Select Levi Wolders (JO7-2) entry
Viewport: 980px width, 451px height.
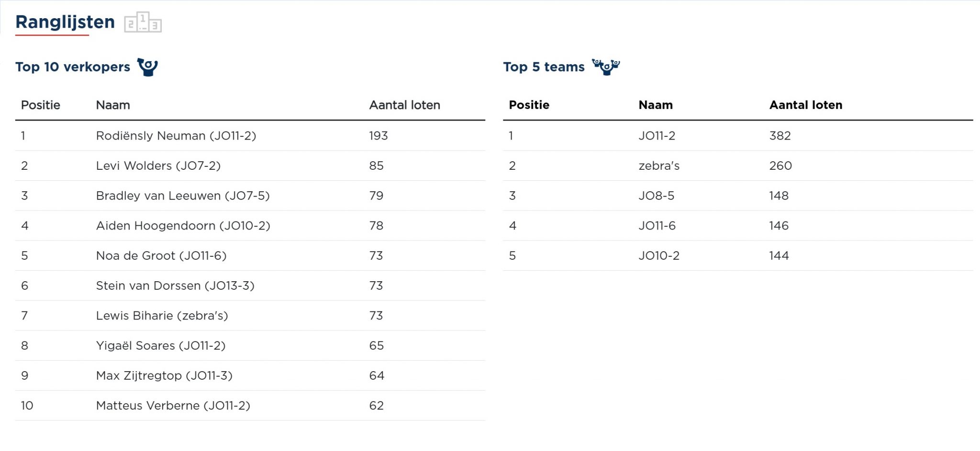pyautogui.click(x=158, y=166)
